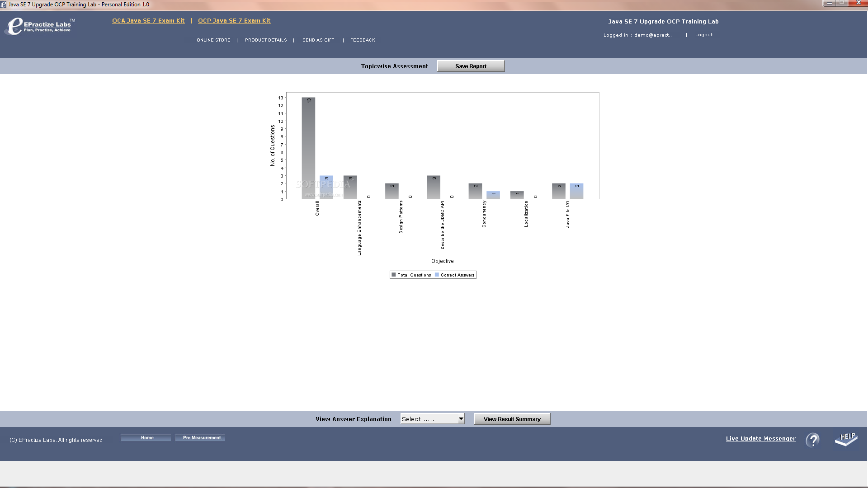Open the Pre Measurement button
This screenshot has width=868, height=488.
(x=200, y=438)
